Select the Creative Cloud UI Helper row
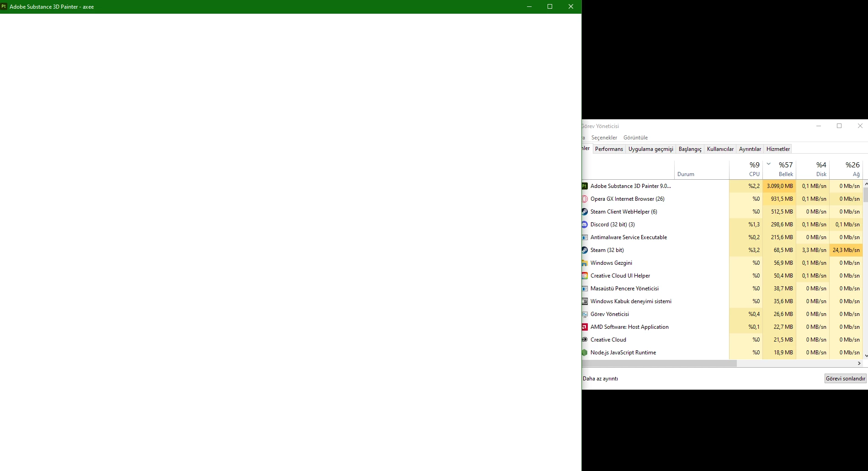Screen dimensions: 868x471 pyautogui.click(x=722, y=276)
